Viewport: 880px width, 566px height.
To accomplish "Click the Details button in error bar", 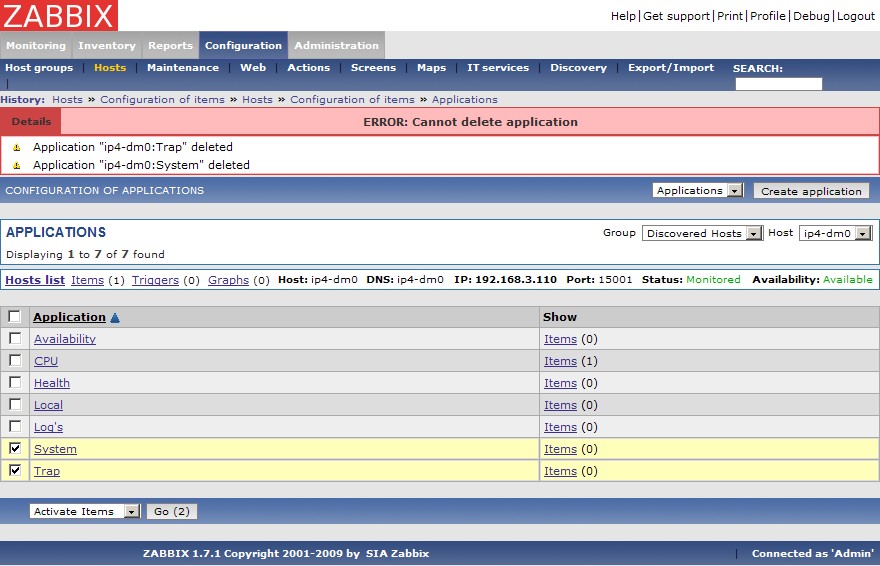I will (x=31, y=122).
